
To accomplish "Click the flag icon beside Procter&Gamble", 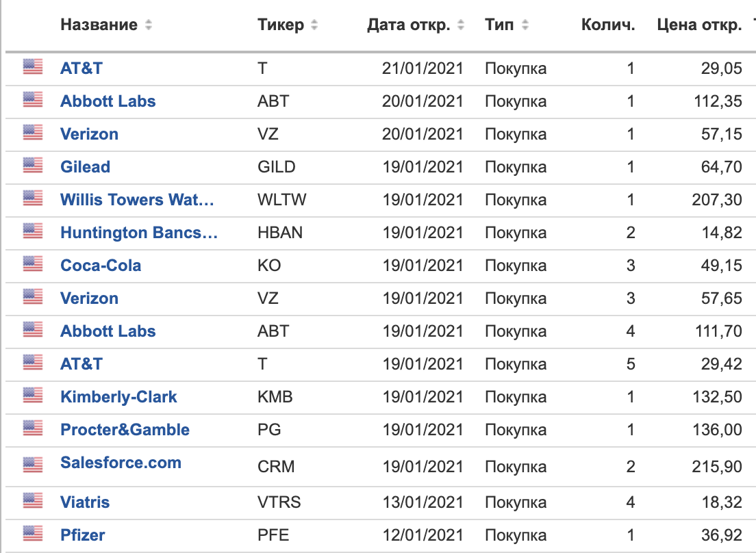I will click(32, 428).
